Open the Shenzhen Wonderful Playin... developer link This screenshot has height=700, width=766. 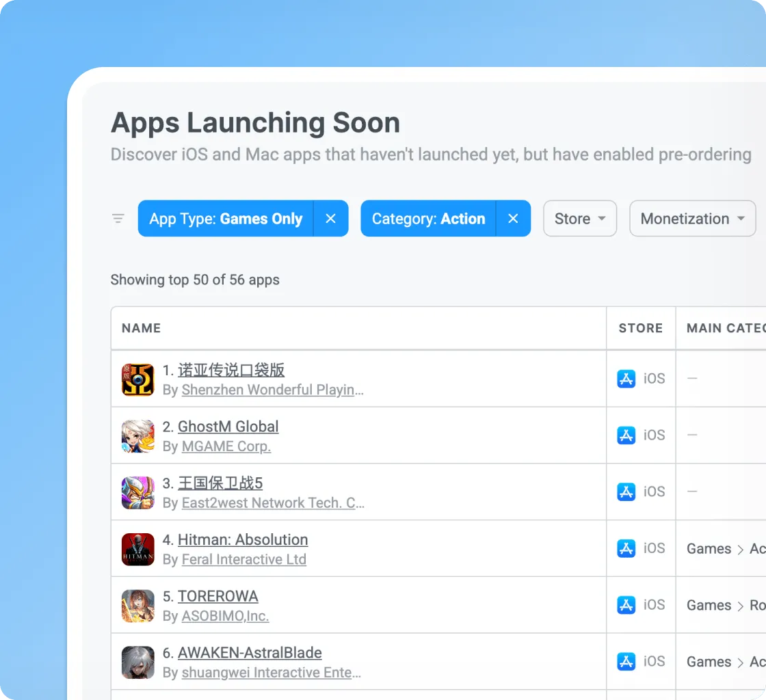tap(273, 390)
